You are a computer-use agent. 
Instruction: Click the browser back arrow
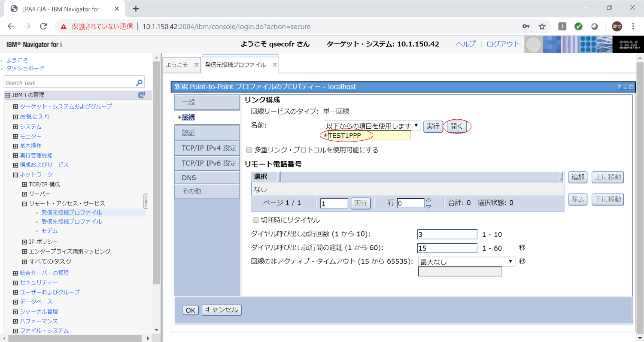pyautogui.click(x=11, y=26)
